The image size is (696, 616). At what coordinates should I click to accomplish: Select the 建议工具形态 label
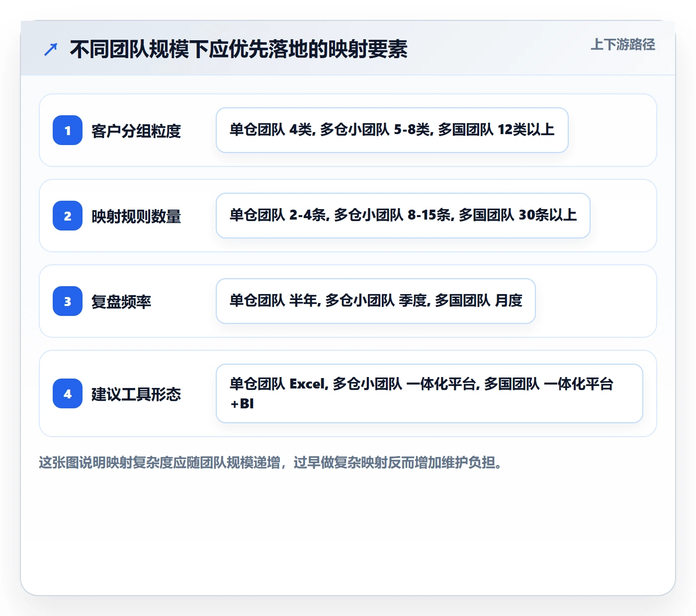pos(136,394)
